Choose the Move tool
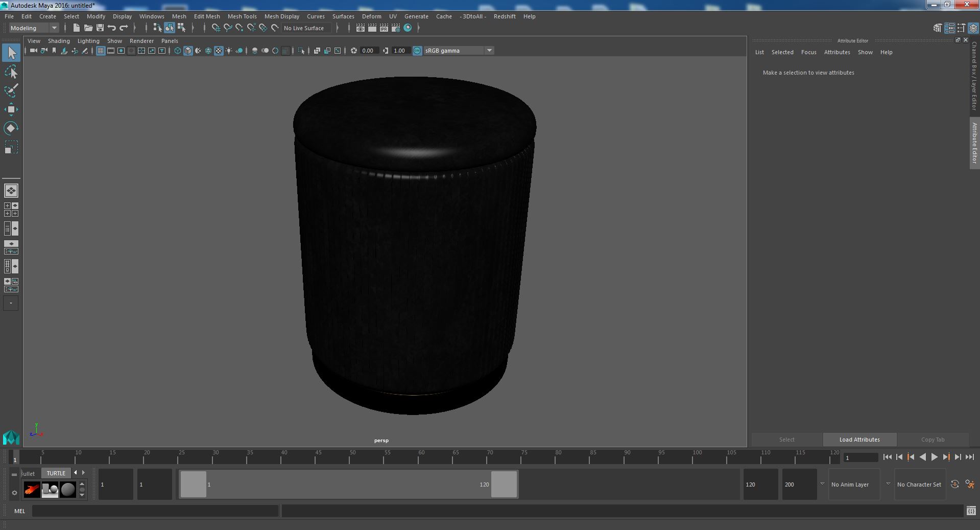 tap(11, 109)
